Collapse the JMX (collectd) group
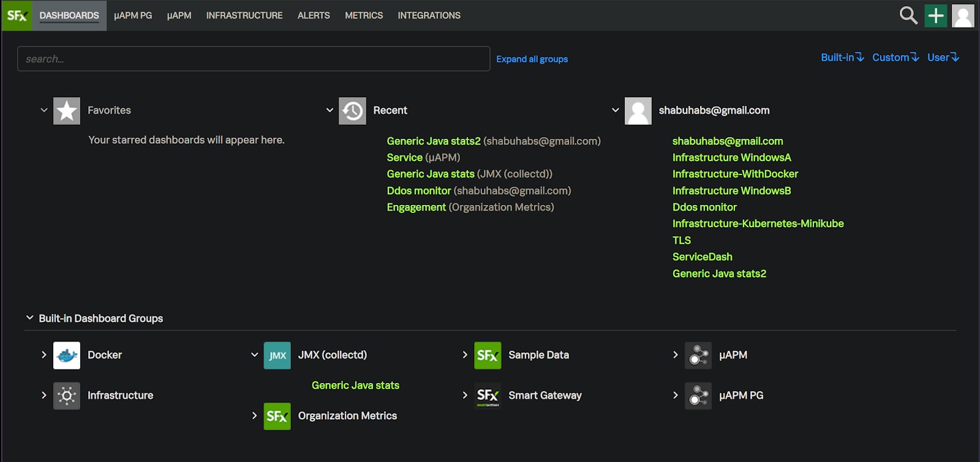 coord(254,355)
